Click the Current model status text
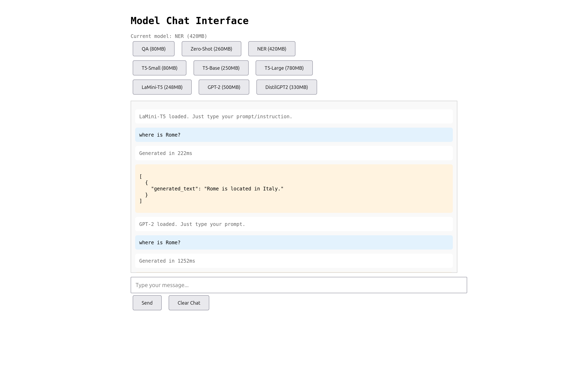 pyautogui.click(x=168, y=36)
